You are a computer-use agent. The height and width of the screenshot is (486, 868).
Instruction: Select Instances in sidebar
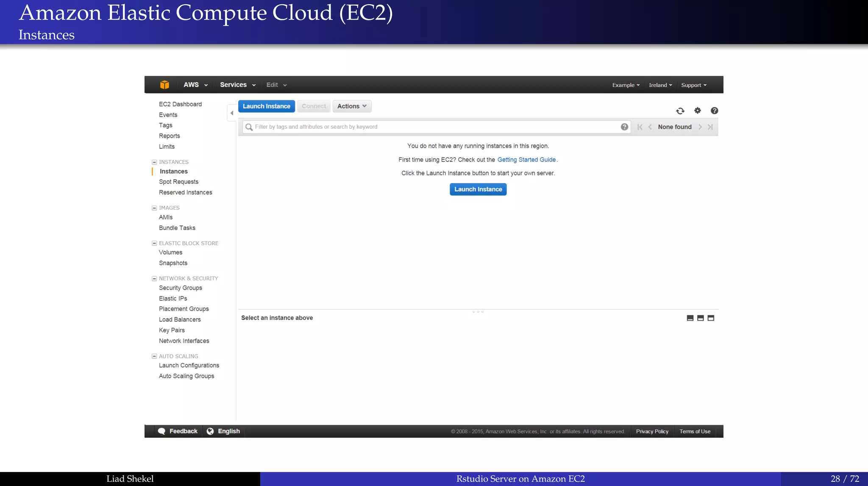(x=174, y=172)
